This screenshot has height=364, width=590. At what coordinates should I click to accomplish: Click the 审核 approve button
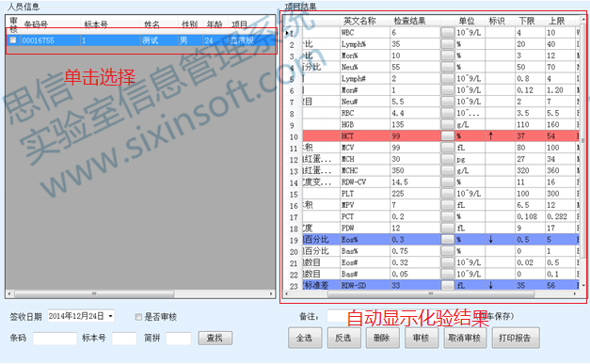tap(421, 338)
